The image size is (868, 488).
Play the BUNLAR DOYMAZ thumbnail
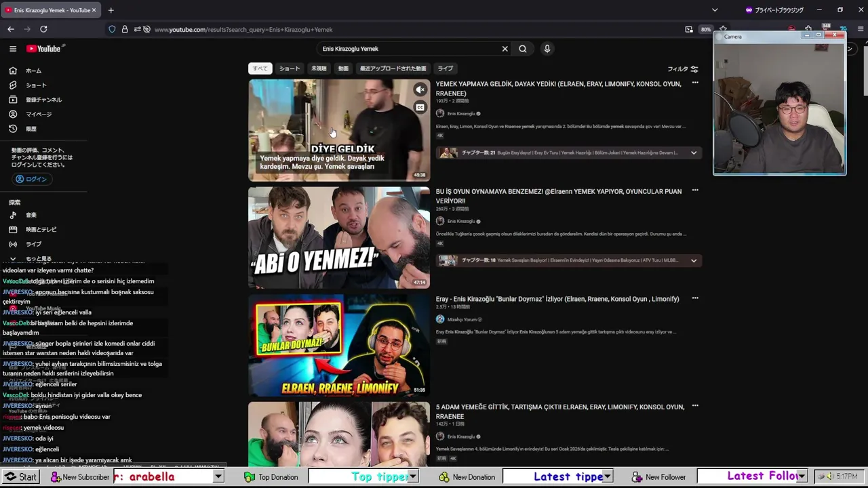pos(339,346)
